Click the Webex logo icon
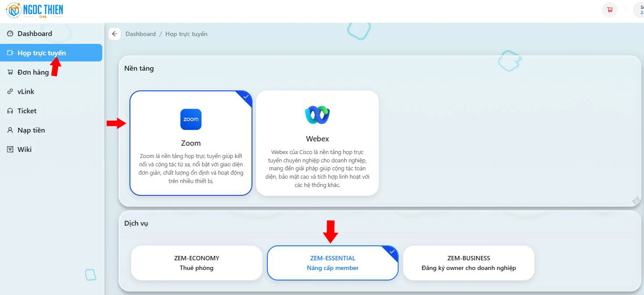 tap(317, 115)
